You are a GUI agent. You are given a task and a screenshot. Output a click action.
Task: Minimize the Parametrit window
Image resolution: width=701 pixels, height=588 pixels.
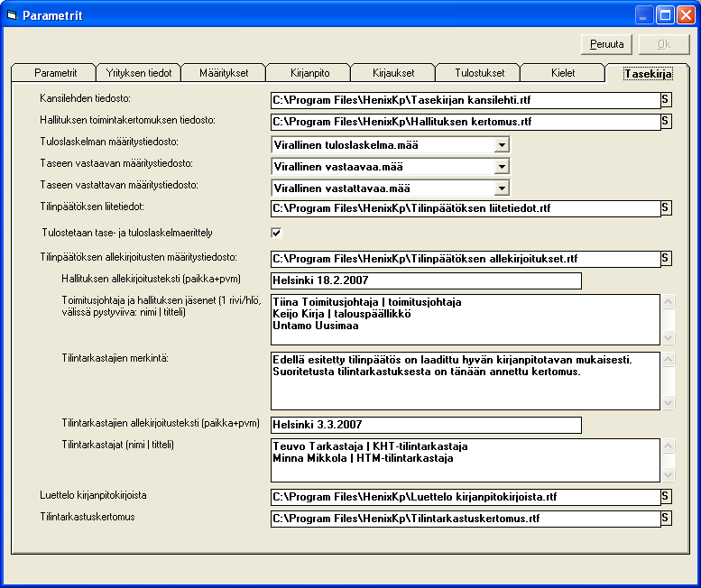643,15
